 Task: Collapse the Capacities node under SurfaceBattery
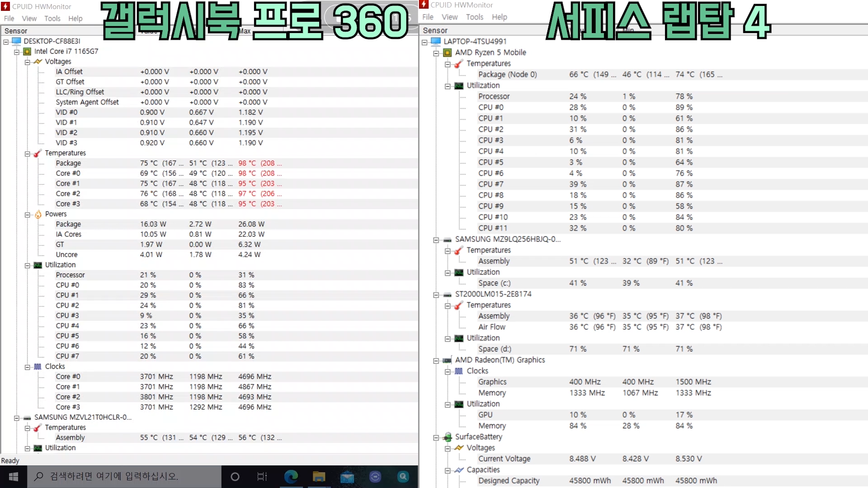pos(448,470)
